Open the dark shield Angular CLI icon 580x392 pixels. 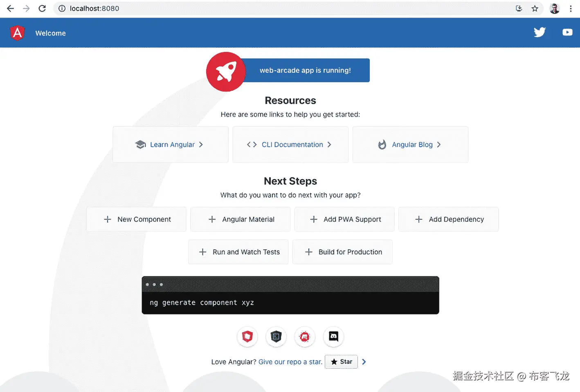pyautogui.click(x=276, y=337)
